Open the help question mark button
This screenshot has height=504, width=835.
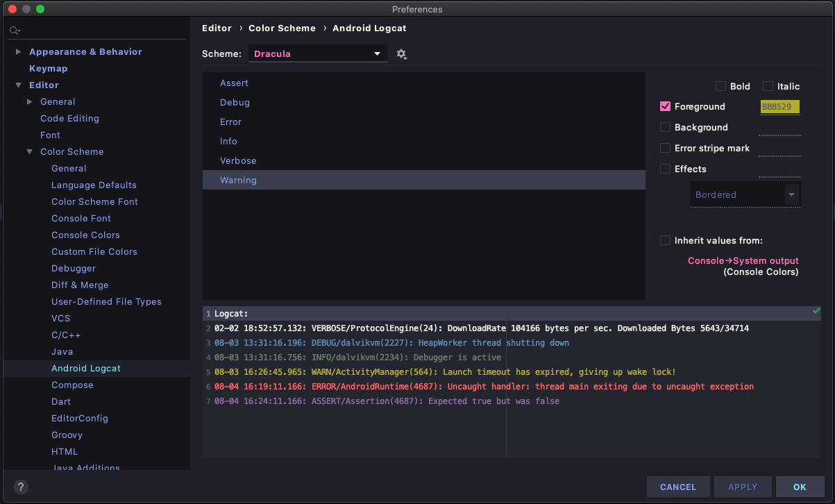point(21,487)
